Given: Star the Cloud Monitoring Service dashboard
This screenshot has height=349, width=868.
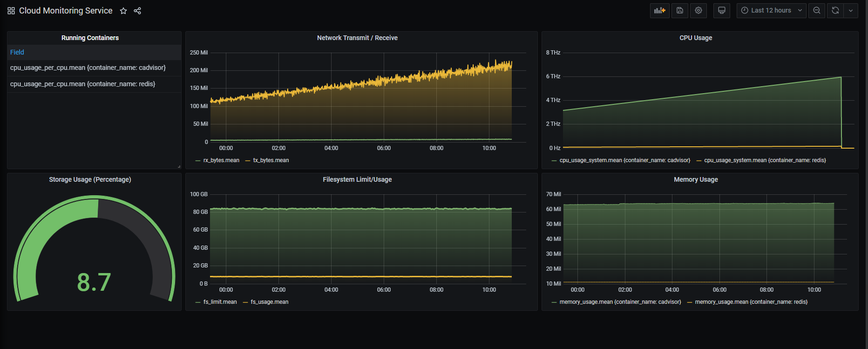Looking at the screenshot, I should (x=123, y=11).
